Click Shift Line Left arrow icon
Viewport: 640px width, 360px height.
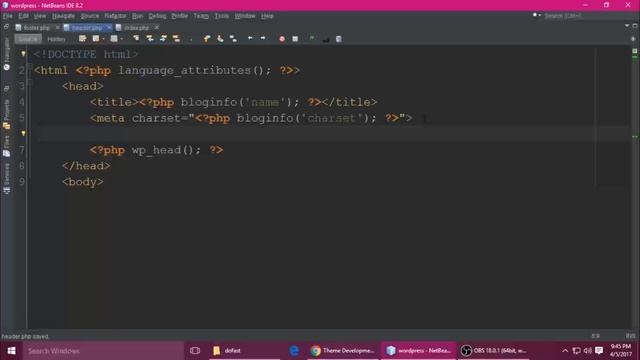[x=250, y=38]
